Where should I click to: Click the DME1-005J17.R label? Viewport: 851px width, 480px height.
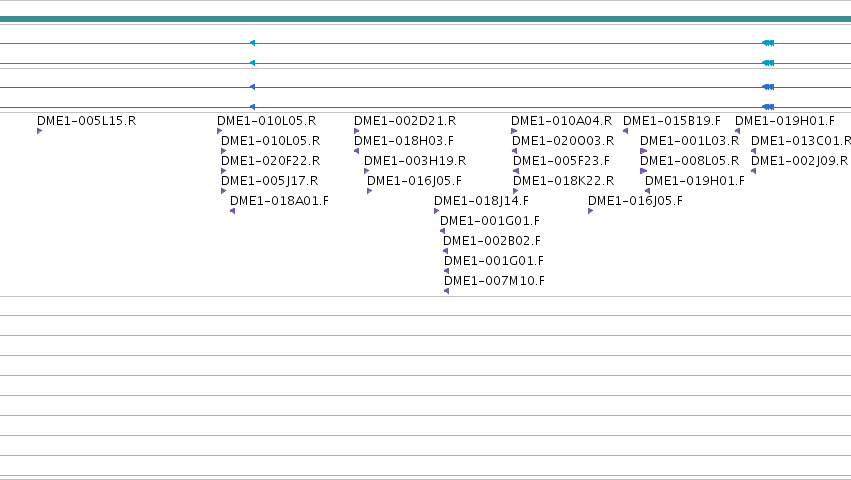[x=269, y=181]
